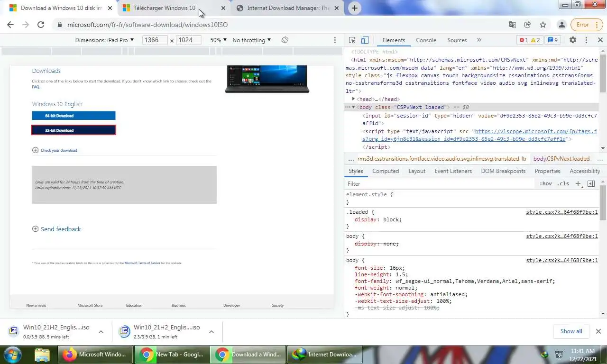The height and width of the screenshot is (364, 607).
Task: Open style.csx link for .loaded rule
Action: point(562,212)
